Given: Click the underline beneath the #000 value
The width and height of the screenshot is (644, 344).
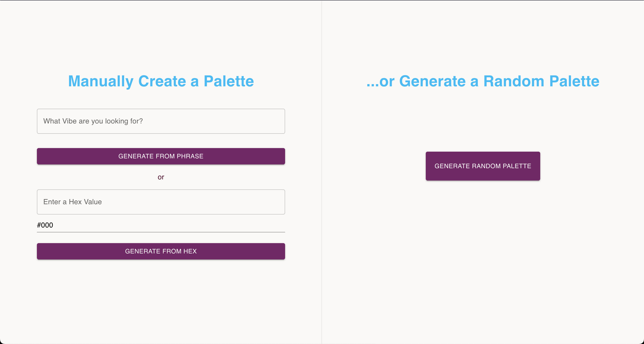Looking at the screenshot, I should tap(161, 232).
